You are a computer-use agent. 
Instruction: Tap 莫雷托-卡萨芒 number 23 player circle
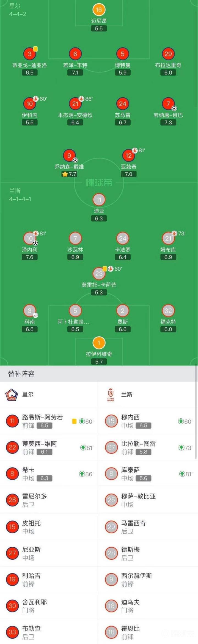pos(99,274)
